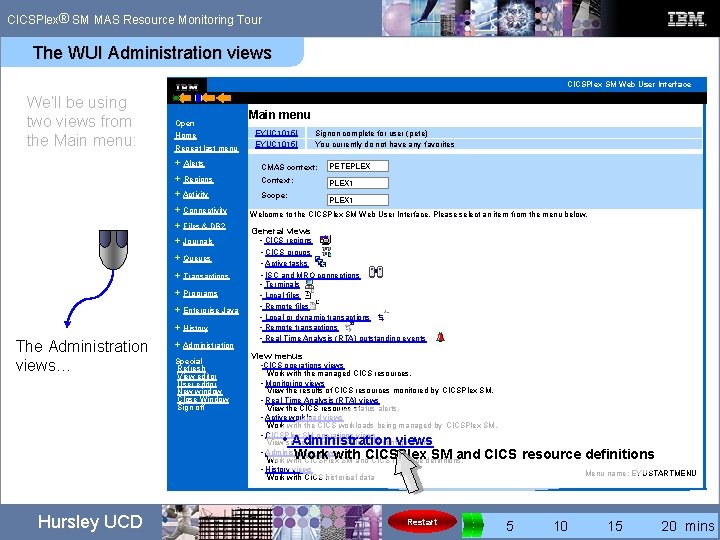720x540 pixels.
Task: Expand the Journals plus sign
Action: 177,241
